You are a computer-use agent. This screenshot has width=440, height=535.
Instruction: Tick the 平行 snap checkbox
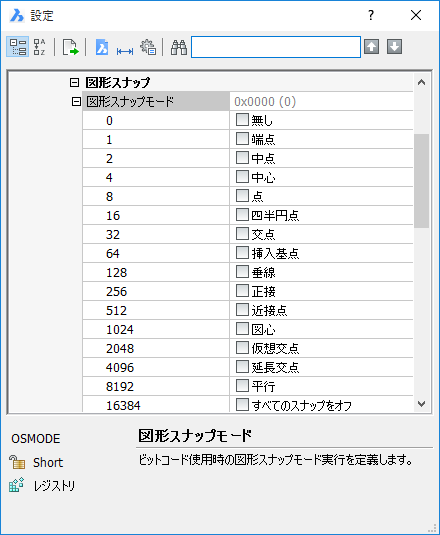click(x=242, y=386)
